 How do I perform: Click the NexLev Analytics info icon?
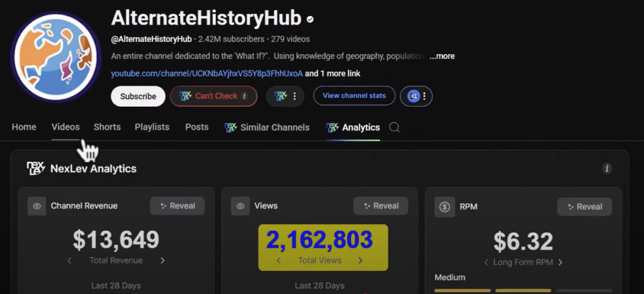coord(607,169)
